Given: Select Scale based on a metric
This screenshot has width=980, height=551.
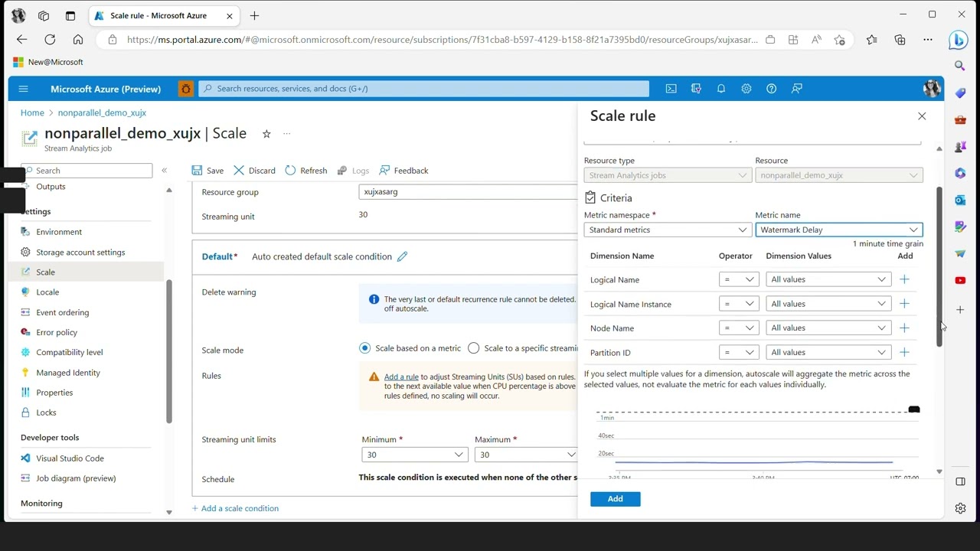Looking at the screenshot, I should tap(365, 348).
